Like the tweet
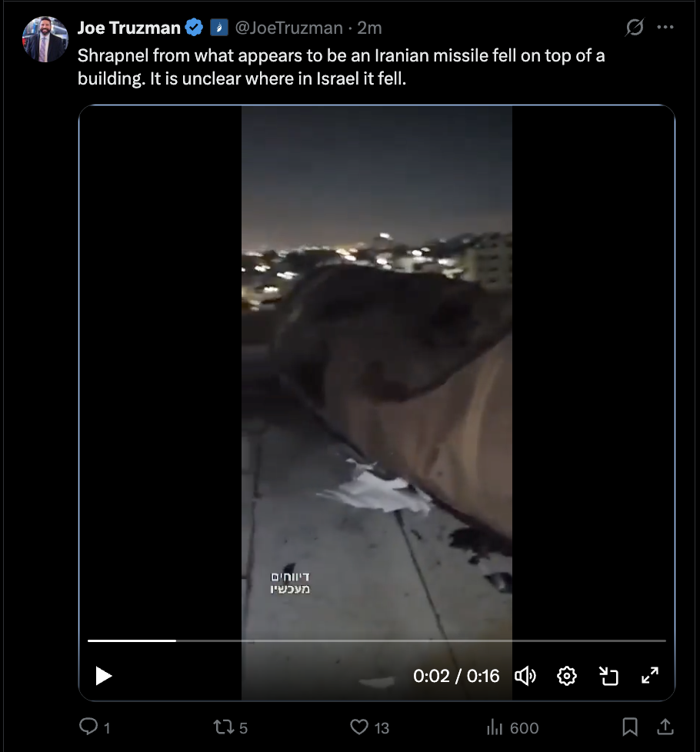700x752 pixels. point(369,727)
